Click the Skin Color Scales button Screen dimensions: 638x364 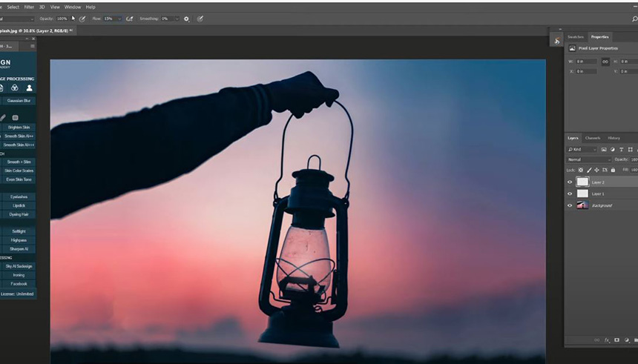(x=19, y=171)
